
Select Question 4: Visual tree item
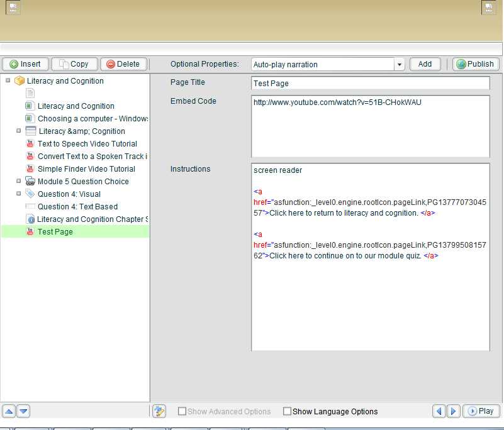coord(69,194)
